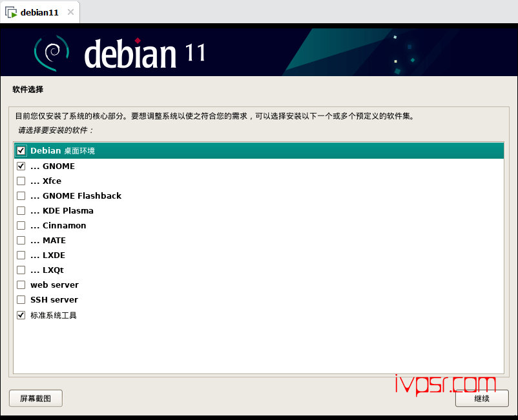Enable the MATE desktop checkbox
This screenshot has height=420, width=518.
pyautogui.click(x=21, y=240)
